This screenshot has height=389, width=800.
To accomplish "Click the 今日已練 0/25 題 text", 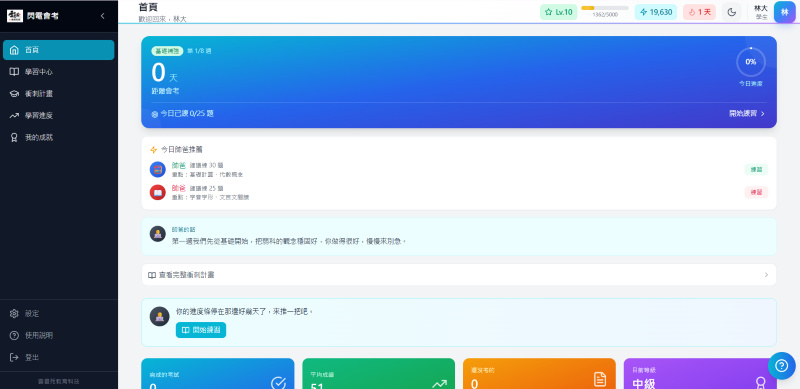I will pyautogui.click(x=187, y=114).
